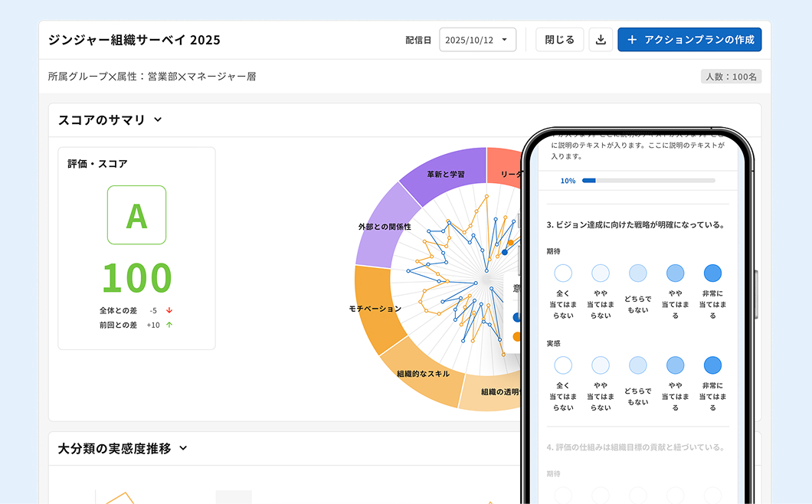Click the download icon button
Viewport: 812px width, 504px height.
point(601,40)
